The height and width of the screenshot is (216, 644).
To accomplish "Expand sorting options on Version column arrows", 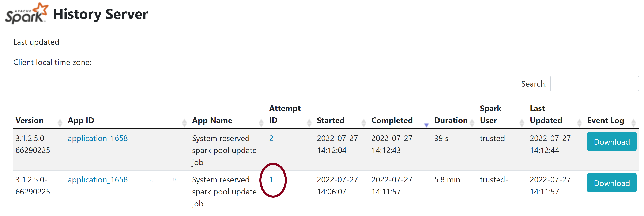I will (60, 122).
